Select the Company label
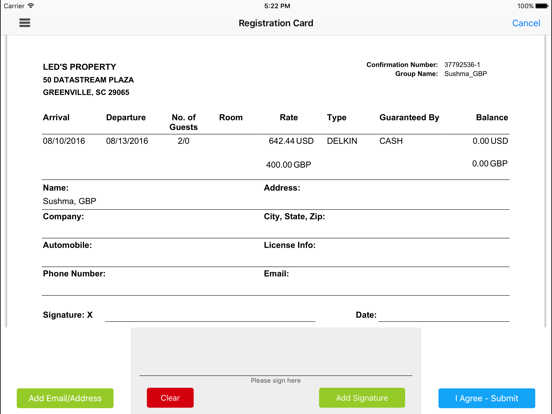The height and width of the screenshot is (414, 552). pos(63,217)
